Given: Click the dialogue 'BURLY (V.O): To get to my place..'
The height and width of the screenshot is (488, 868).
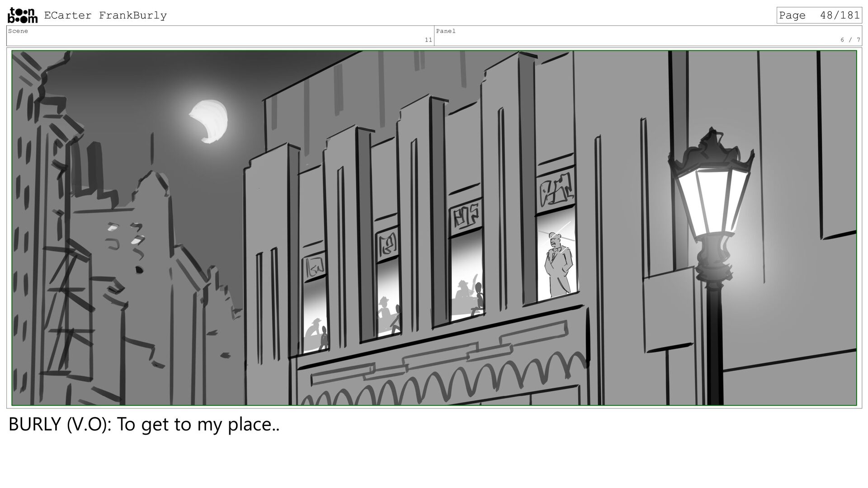Looking at the screenshot, I should click(144, 425).
